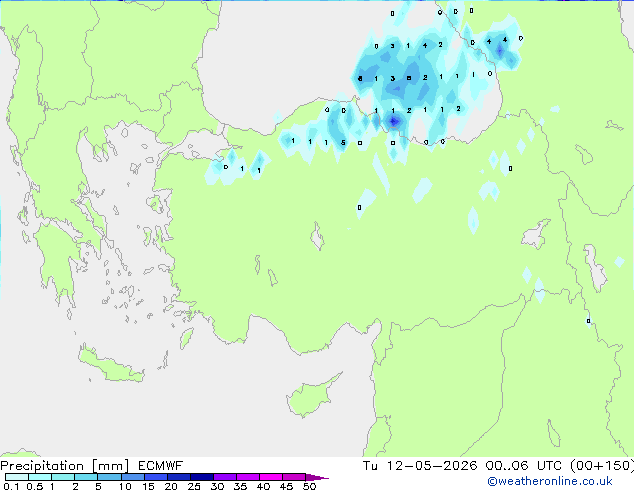
Task: Click the 15–20 mm legend swatch
Action: [155, 477]
